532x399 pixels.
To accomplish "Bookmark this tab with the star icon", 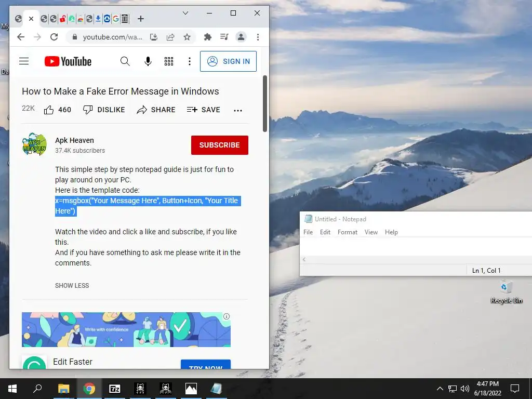I will pyautogui.click(x=187, y=37).
